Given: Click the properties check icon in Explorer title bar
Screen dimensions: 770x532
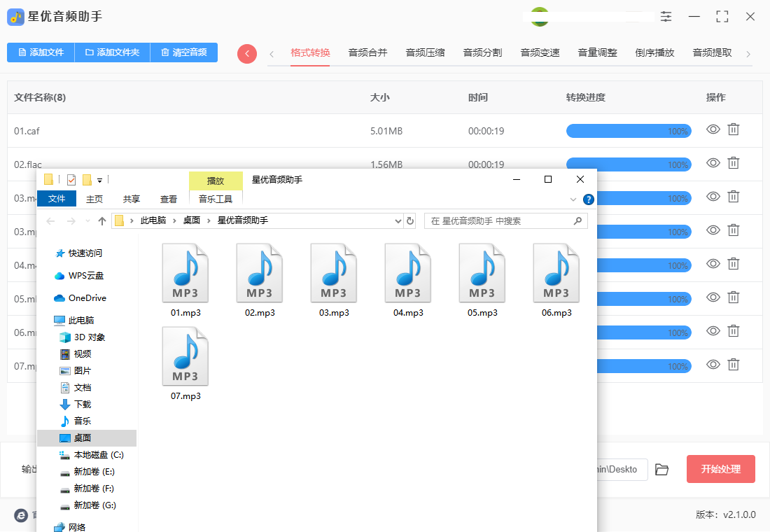Looking at the screenshot, I should pyautogui.click(x=71, y=180).
